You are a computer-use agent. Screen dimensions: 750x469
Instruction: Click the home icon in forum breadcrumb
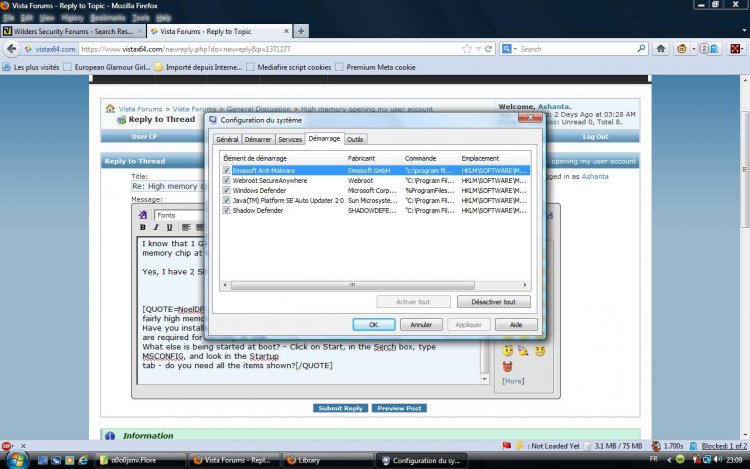[x=110, y=109]
